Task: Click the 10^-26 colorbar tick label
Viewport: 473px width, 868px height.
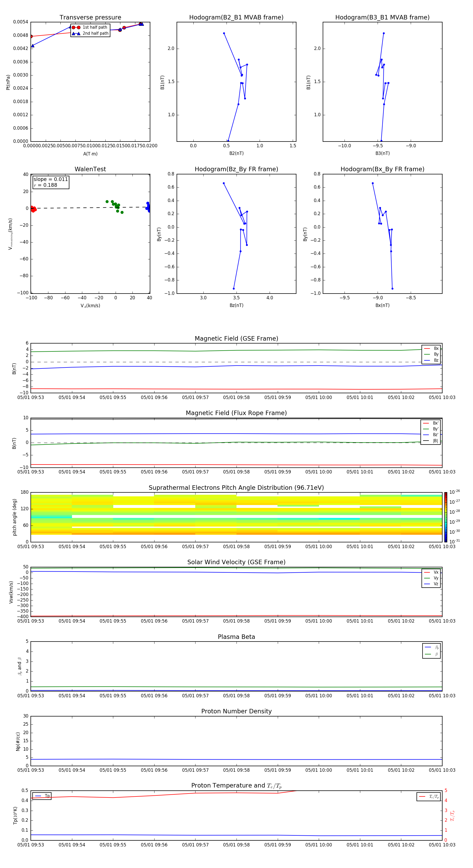Action: click(455, 492)
